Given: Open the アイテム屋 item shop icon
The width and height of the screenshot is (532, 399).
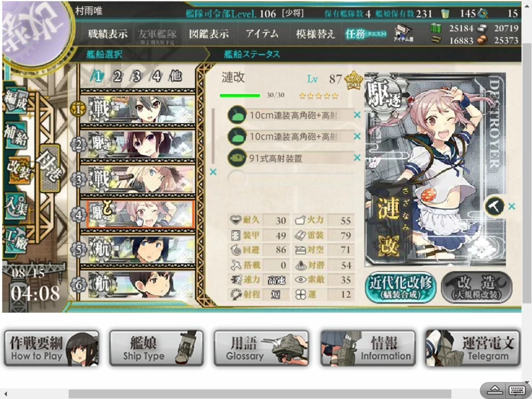Looking at the screenshot, I should click(x=403, y=34).
